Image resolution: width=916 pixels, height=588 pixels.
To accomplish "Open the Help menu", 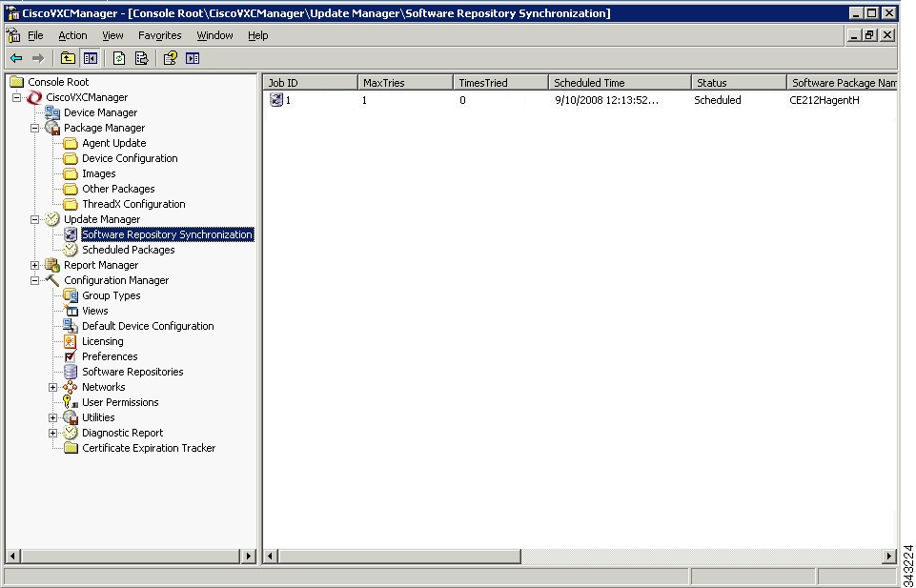I will click(x=257, y=35).
